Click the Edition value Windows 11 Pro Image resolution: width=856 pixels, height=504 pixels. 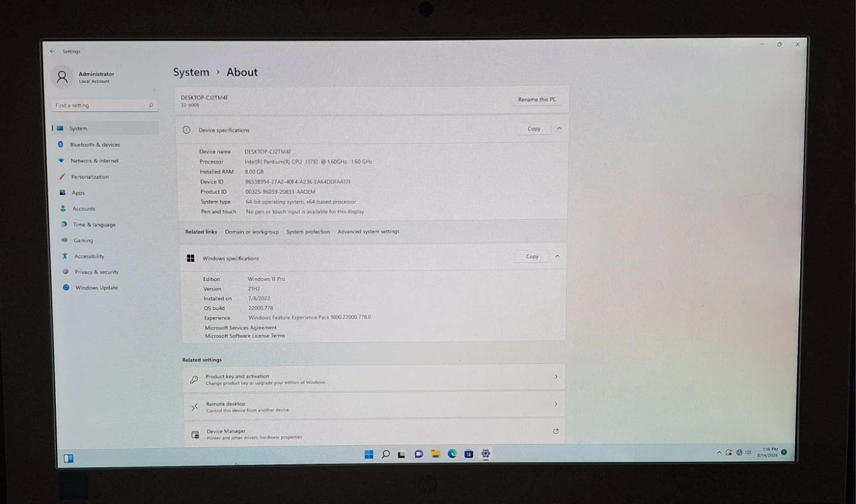click(266, 279)
